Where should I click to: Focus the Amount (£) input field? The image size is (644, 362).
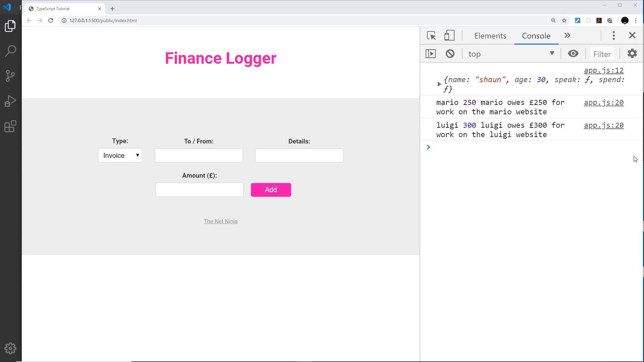coord(200,190)
